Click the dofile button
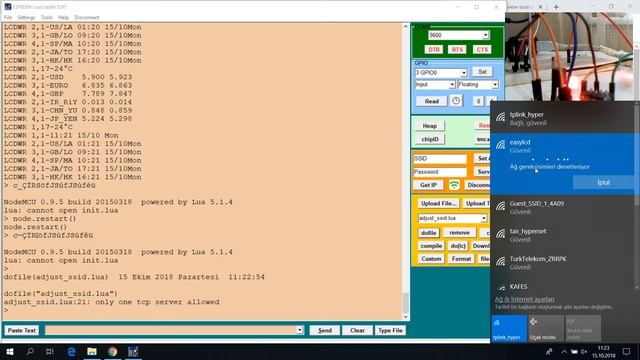 coord(429,233)
